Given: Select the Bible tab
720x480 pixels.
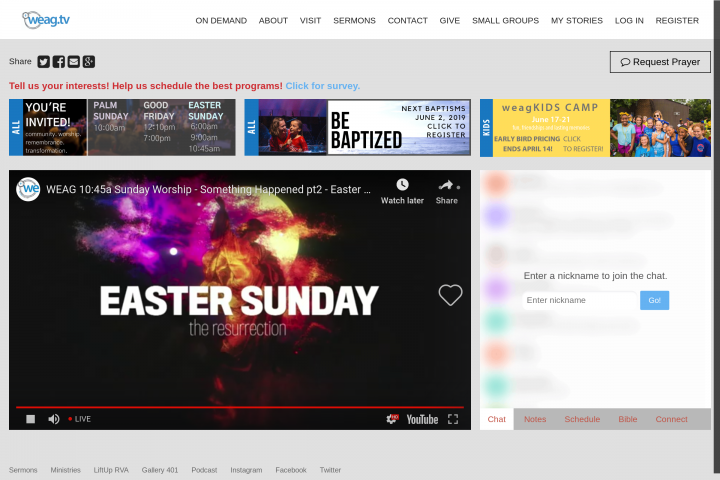Looking at the screenshot, I should (627, 419).
